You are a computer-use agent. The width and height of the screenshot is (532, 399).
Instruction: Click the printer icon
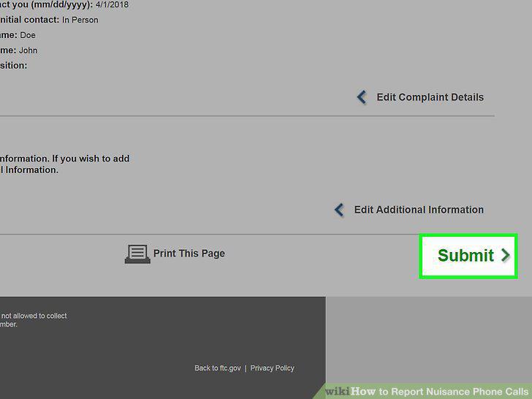137,254
